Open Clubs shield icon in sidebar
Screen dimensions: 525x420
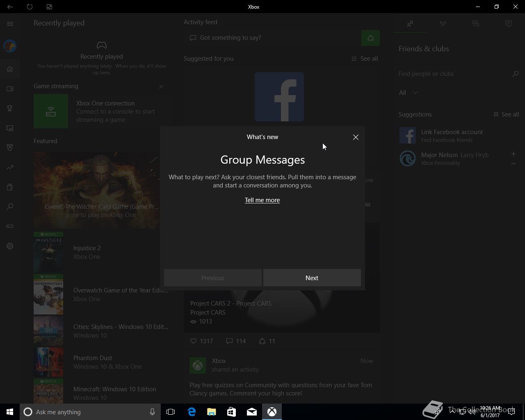pos(10,148)
